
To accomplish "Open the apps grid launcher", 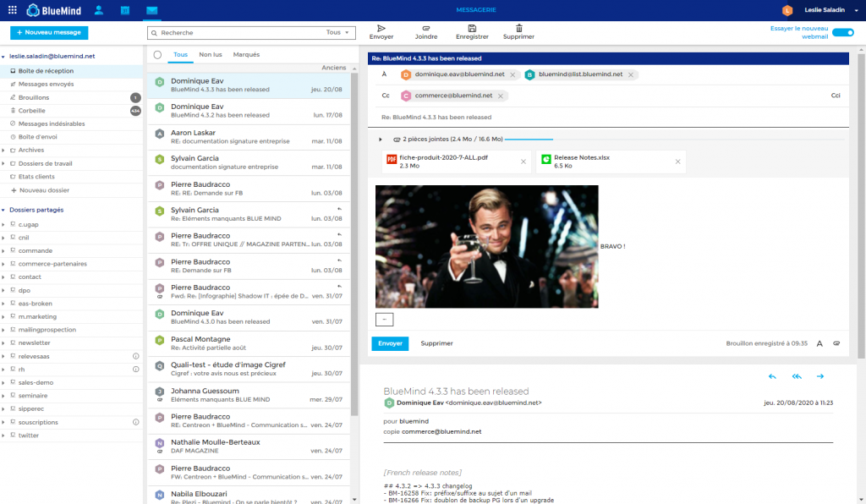I will click(x=12, y=10).
